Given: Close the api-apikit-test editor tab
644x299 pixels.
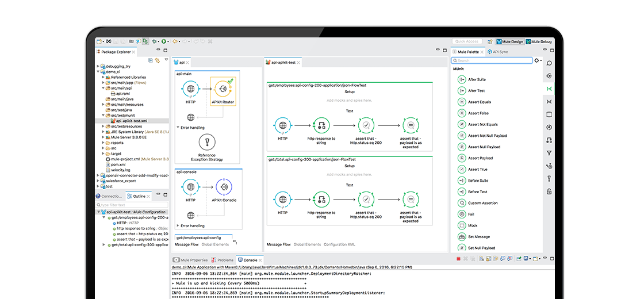Looking at the screenshot, I should click(x=298, y=63).
